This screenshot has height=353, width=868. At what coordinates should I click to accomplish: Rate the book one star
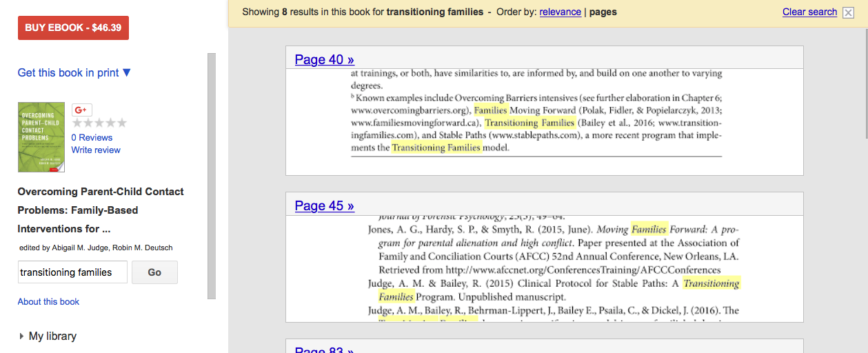point(77,123)
